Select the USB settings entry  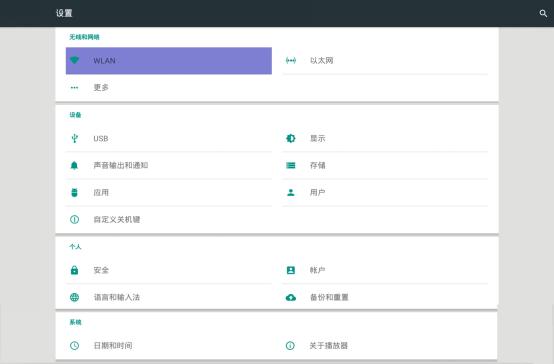pos(169,139)
